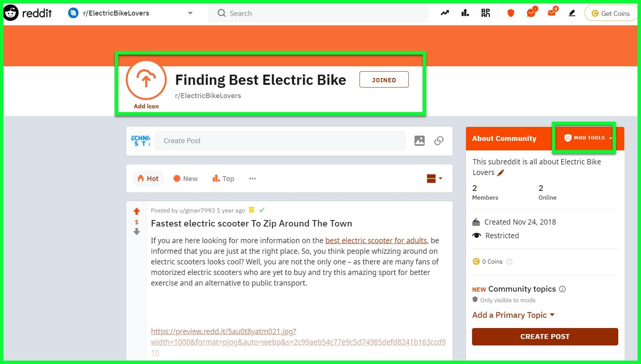The height and width of the screenshot is (364, 641).
Task: Click inside the Search field
Action: coord(318,13)
